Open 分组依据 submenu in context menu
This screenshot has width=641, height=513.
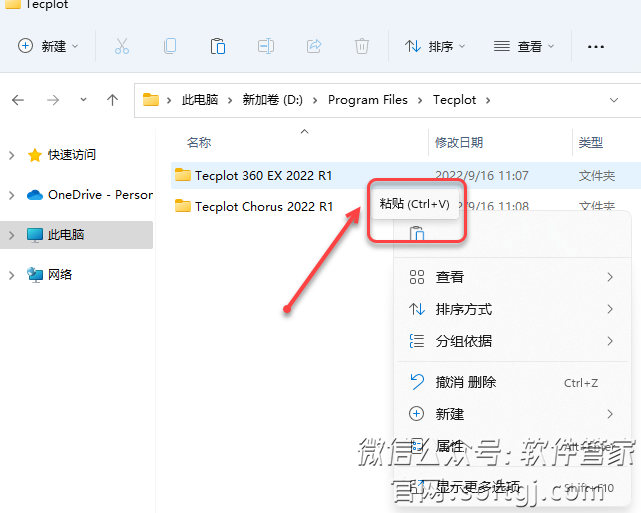pyautogui.click(x=512, y=341)
